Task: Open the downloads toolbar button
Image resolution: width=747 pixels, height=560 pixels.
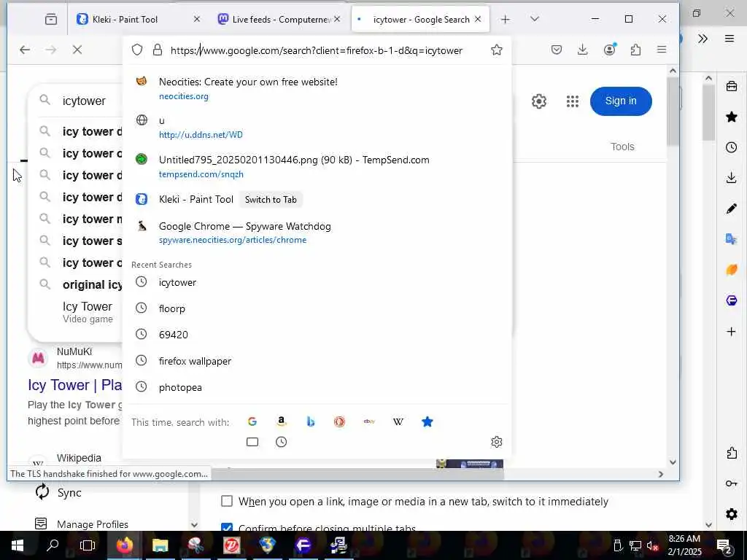Action: tap(582, 50)
